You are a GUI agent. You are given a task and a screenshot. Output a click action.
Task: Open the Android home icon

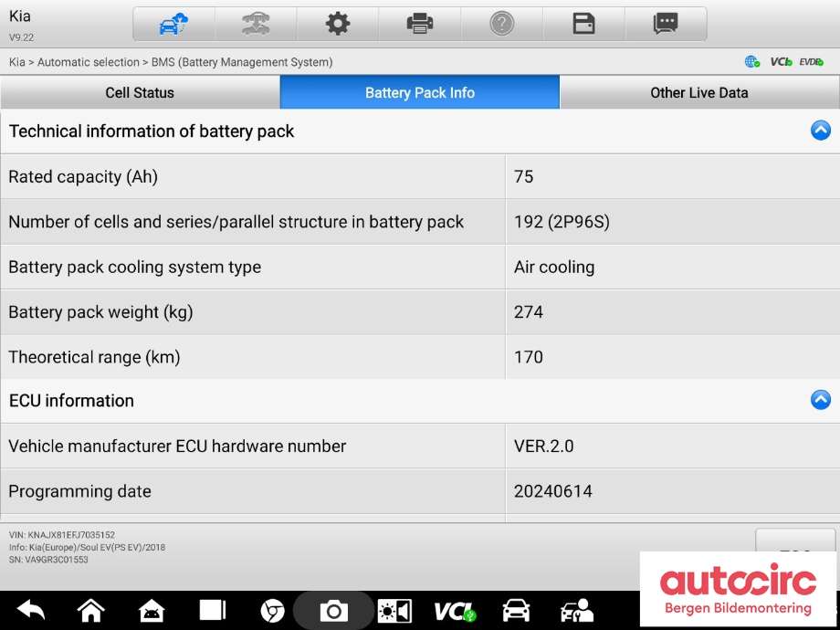click(151, 610)
